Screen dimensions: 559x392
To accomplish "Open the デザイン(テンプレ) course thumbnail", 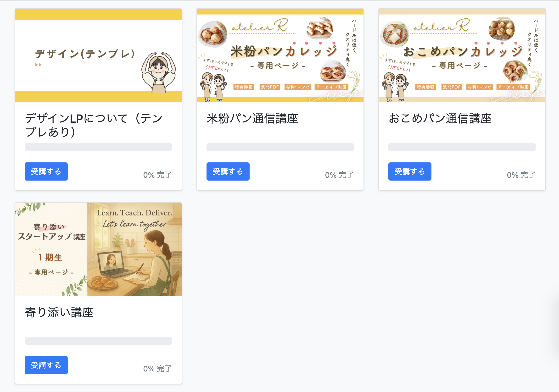I will pos(98,55).
